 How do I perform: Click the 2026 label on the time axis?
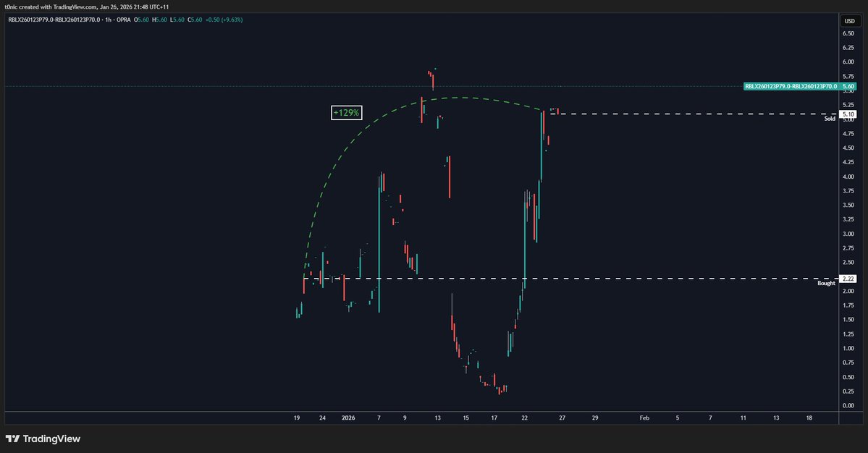click(347, 418)
